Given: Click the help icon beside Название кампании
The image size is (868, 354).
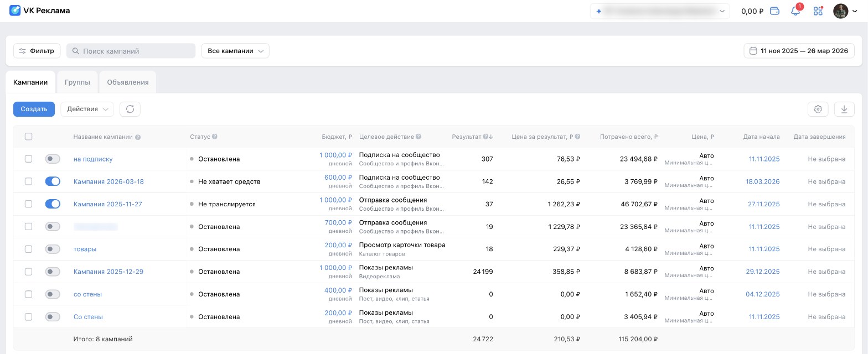Looking at the screenshot, I should 138,137.
